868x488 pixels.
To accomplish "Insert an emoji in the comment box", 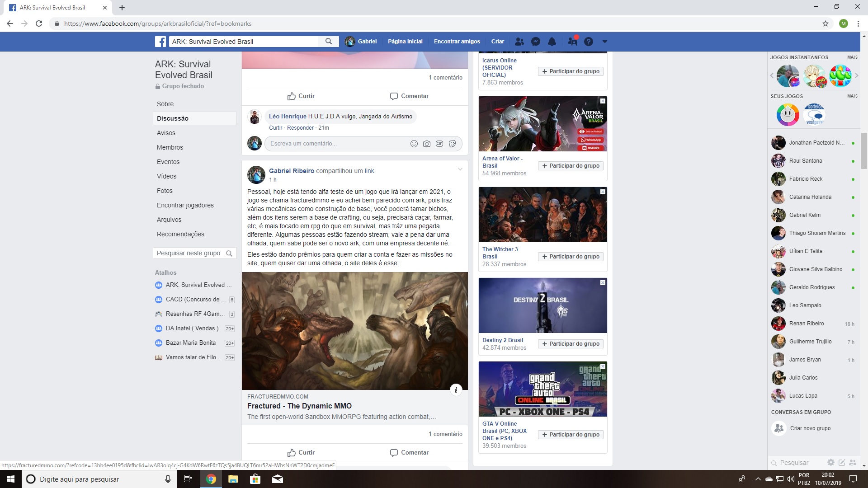I will (414, 144).
